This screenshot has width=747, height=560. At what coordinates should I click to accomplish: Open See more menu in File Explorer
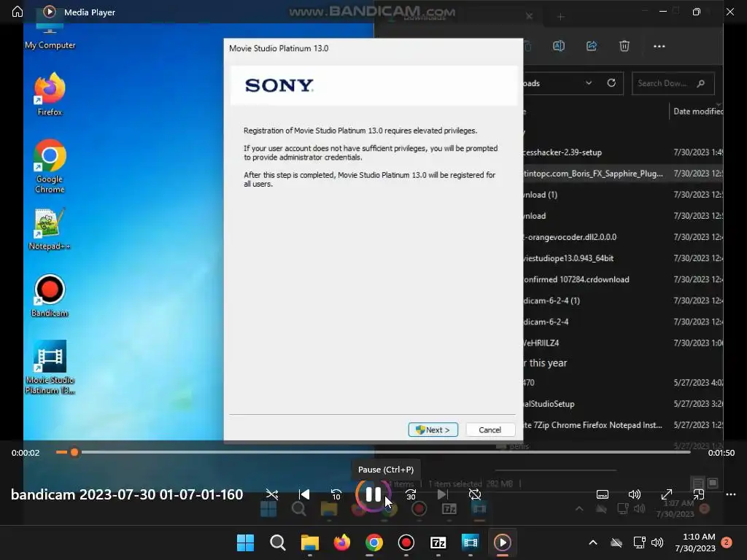coord(659,46)
